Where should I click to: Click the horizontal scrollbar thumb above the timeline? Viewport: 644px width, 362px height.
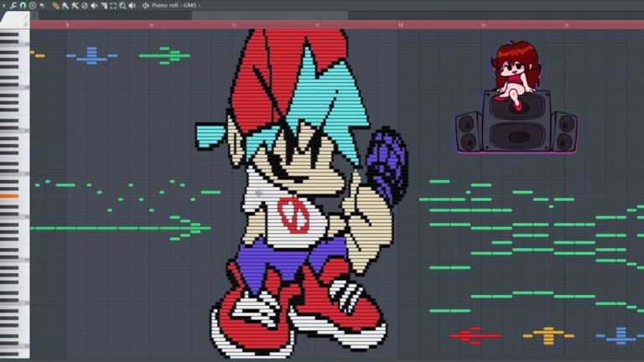tap(270, 16)
